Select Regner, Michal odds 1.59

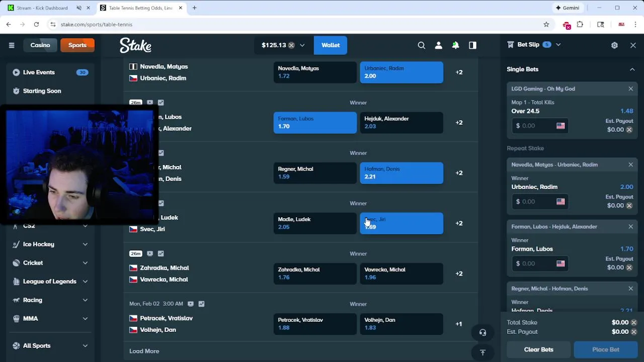pos(315,173)
